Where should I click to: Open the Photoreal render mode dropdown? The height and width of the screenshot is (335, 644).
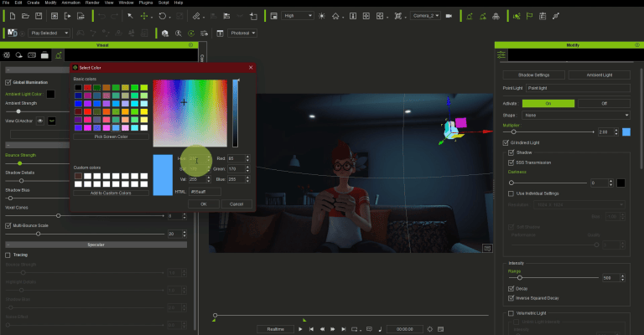pyautogui.click(x=242, y=33)
